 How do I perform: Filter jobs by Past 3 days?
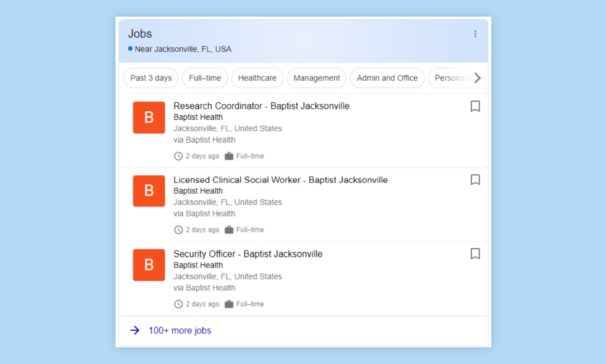pos(151,78)
